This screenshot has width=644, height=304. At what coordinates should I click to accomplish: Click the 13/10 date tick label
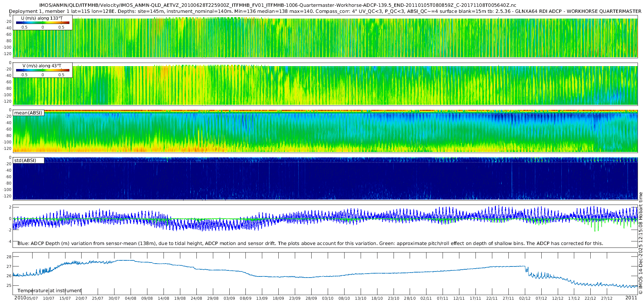tap(361, 298)
